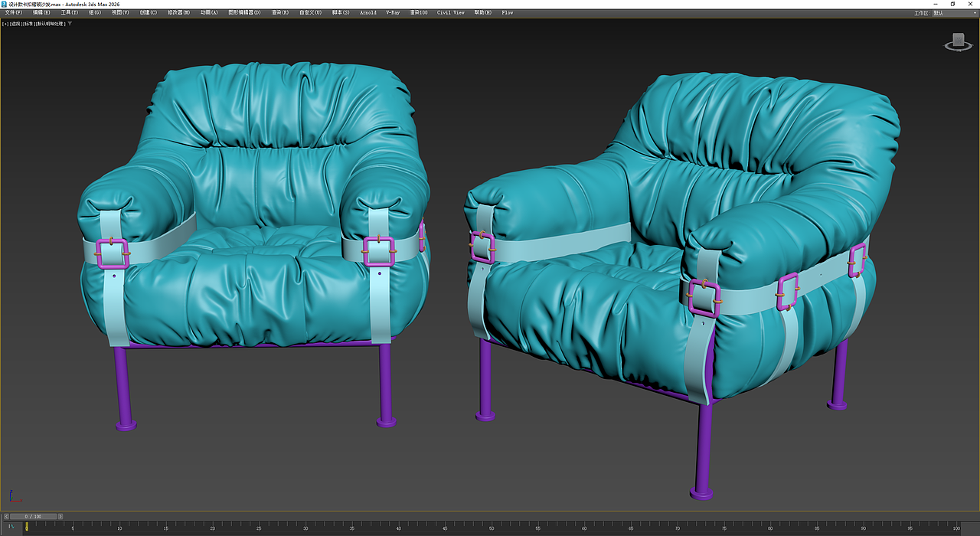Image resolution: width=980 pixels, height=536 pixels.
Task: Open the 修改器(M) Modifiers menu
Action: tap(179, 13)
